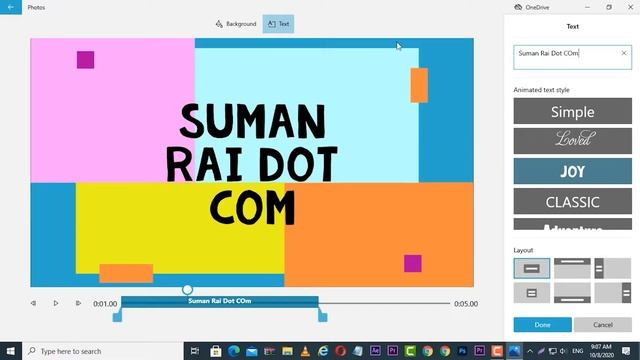Open the Windows Start menu
This screenshot has height=360, width=640.
pyautogui.click(x=11, y=351)
